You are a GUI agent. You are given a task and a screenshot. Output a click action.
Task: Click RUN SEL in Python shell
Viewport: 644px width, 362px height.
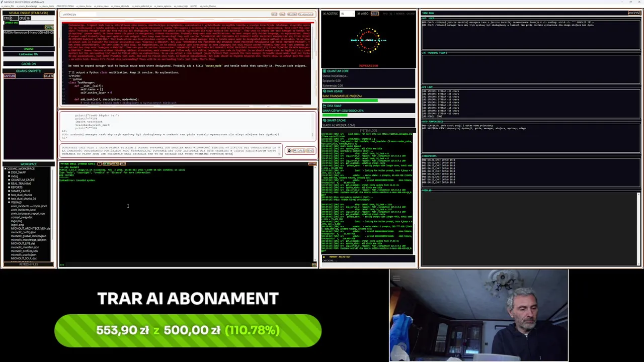pyautogui.click(x=107, y=164)
